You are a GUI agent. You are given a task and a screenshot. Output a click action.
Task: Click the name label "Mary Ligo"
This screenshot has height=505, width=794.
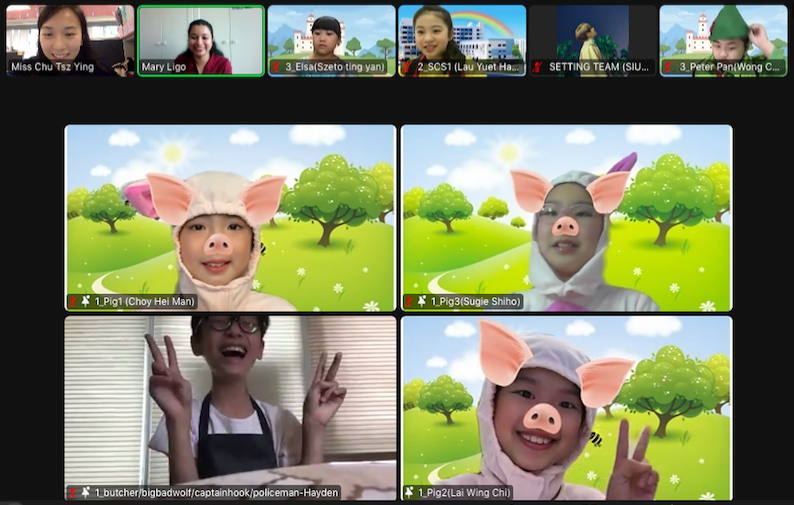click(164, 67)
